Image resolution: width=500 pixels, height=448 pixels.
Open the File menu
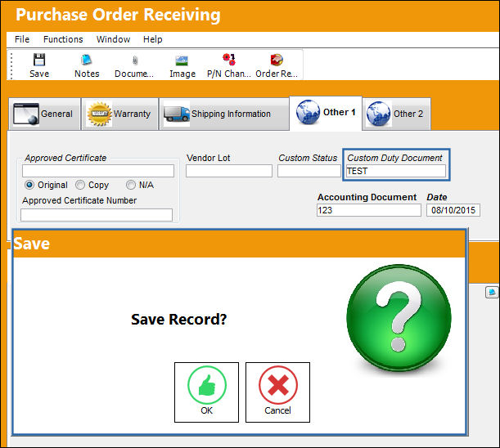coord(22,39)
